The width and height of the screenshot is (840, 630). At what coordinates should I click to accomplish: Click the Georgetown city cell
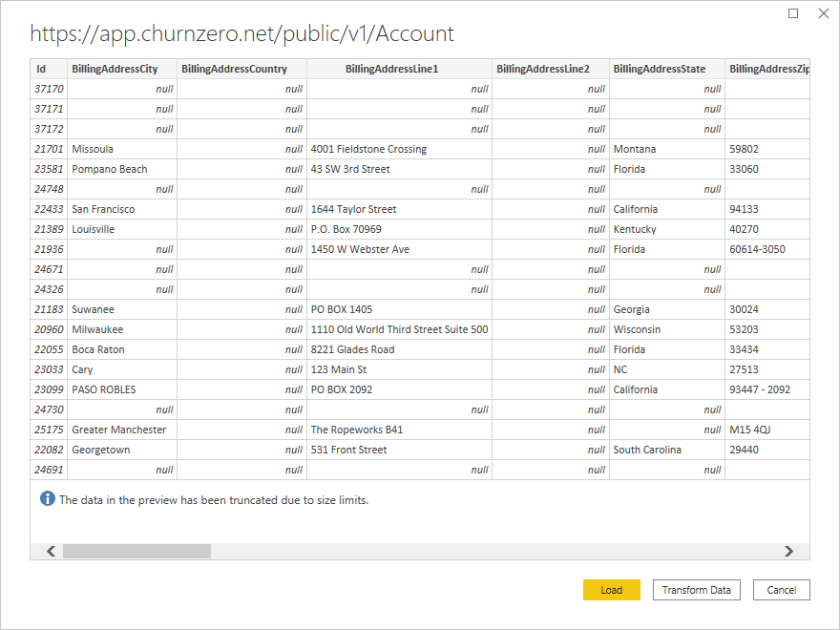[122, 450]
